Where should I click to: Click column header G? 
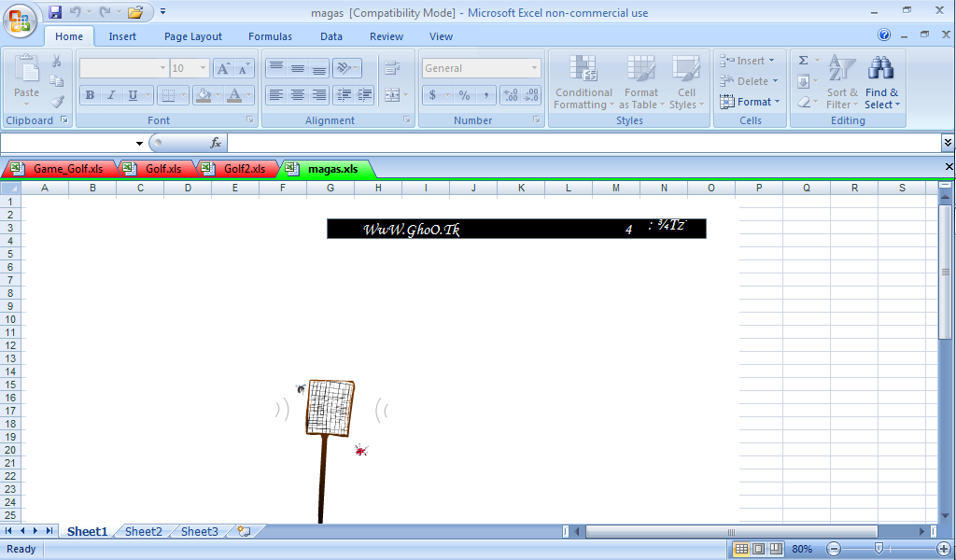pos(330,188)
